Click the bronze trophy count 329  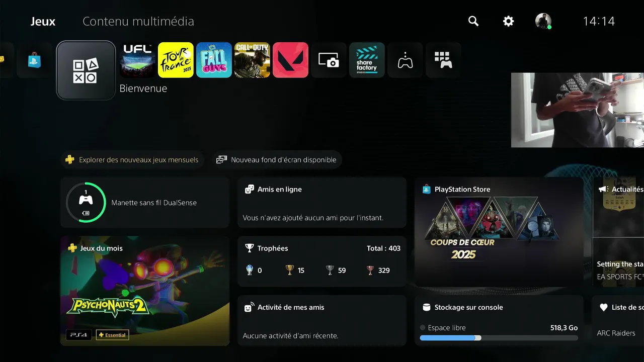pos(378,270)
